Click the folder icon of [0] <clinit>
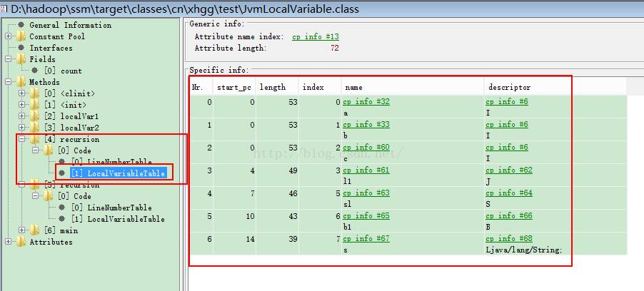 [35, 93]
